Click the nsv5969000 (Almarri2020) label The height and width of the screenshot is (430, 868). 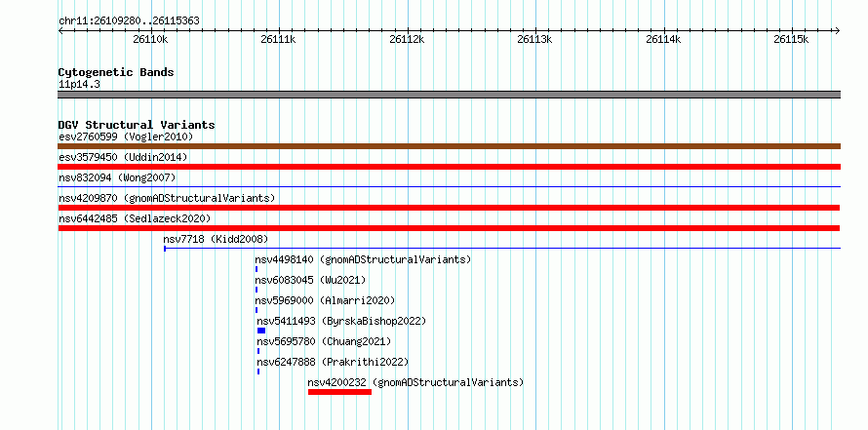[x=325, y=300]
